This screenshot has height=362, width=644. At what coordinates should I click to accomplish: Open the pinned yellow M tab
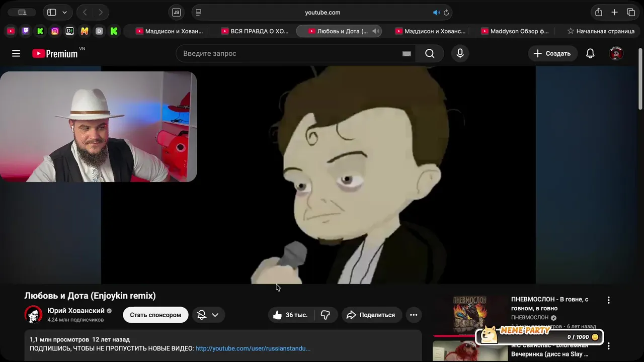click(85, 31)
